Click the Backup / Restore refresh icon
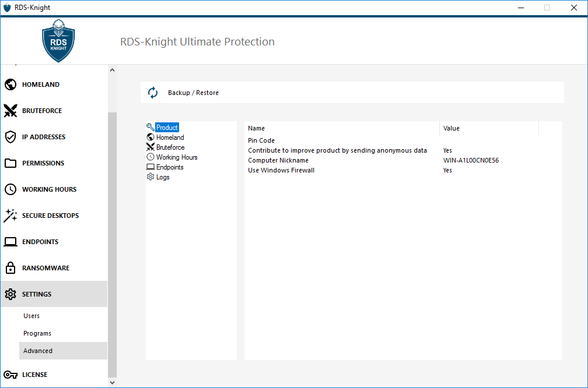 (153, 93)
